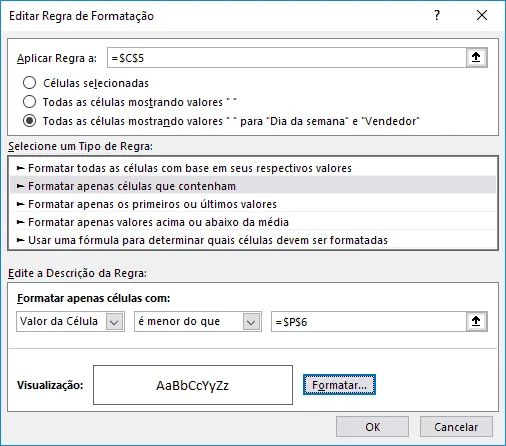Image resolution: width=506 pixels, height=446 pixels.
Task: Click the AaBbCcYyZz format preview box
Action: [x=193, y=385]
